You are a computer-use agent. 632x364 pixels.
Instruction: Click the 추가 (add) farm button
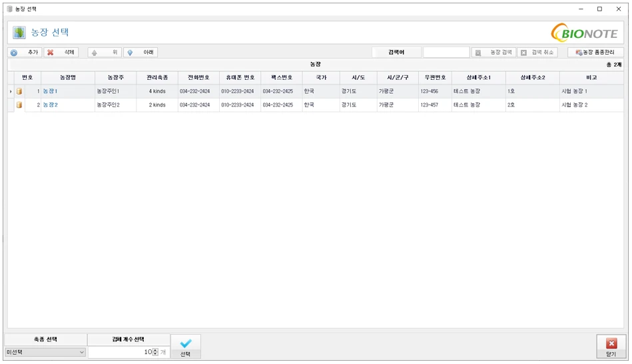click(25, 53)
